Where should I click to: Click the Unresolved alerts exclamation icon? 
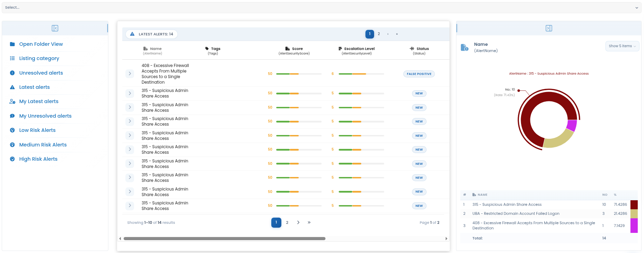coord(12,73)
